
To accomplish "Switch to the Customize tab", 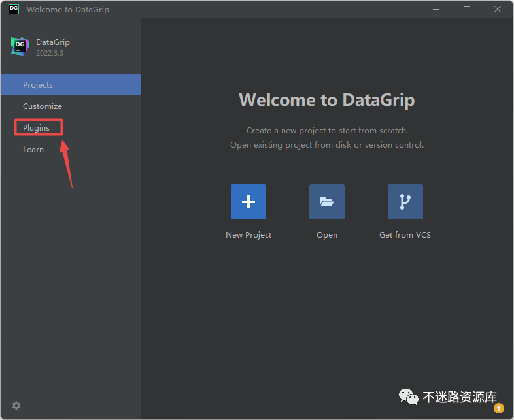I will (71, 106).
